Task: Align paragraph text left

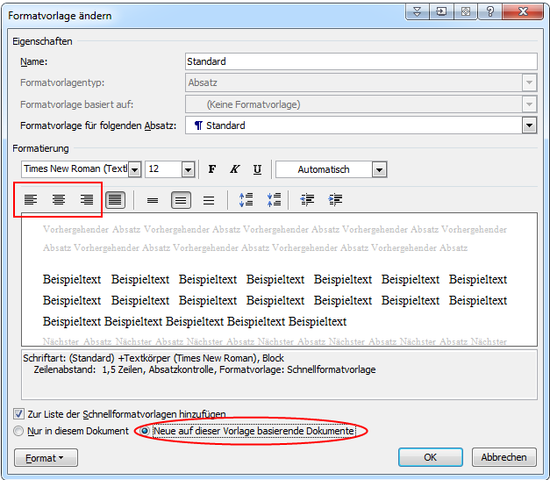Action: pyautogui.click(x=31, y=200)
